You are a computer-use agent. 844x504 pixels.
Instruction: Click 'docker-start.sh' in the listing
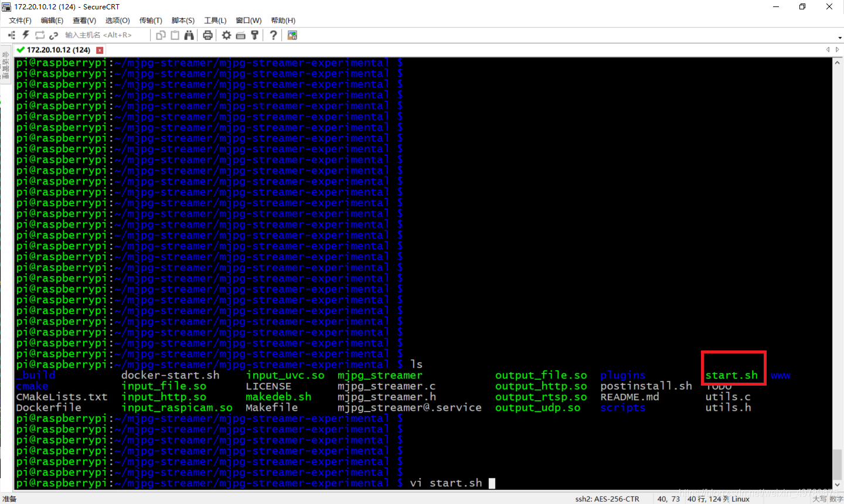[171, 375]
